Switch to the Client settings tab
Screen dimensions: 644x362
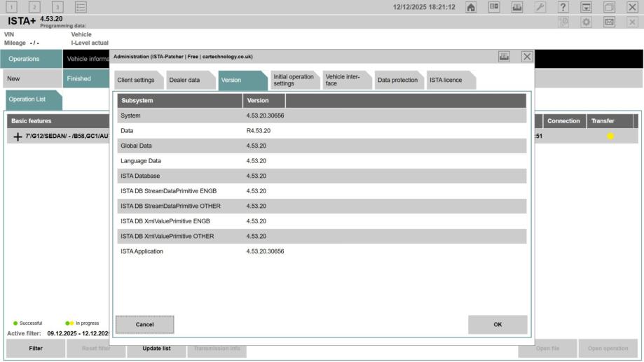pos(136,80)
